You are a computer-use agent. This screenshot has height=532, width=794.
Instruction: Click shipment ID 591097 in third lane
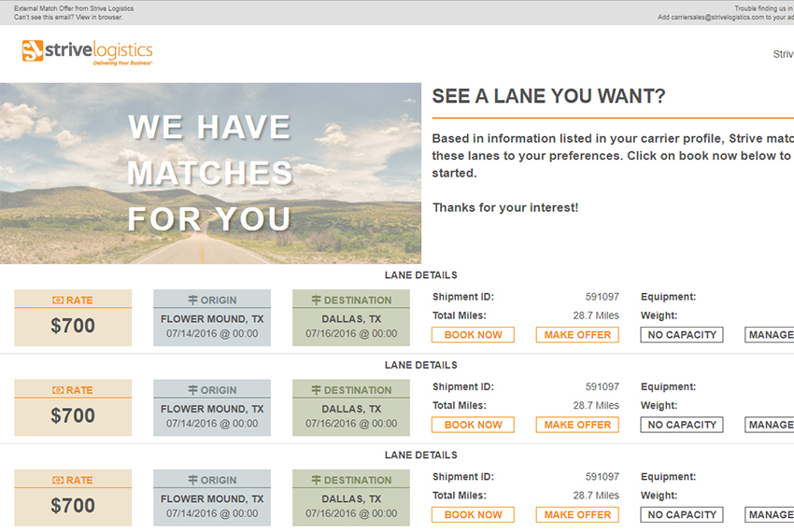coord(603,476)
